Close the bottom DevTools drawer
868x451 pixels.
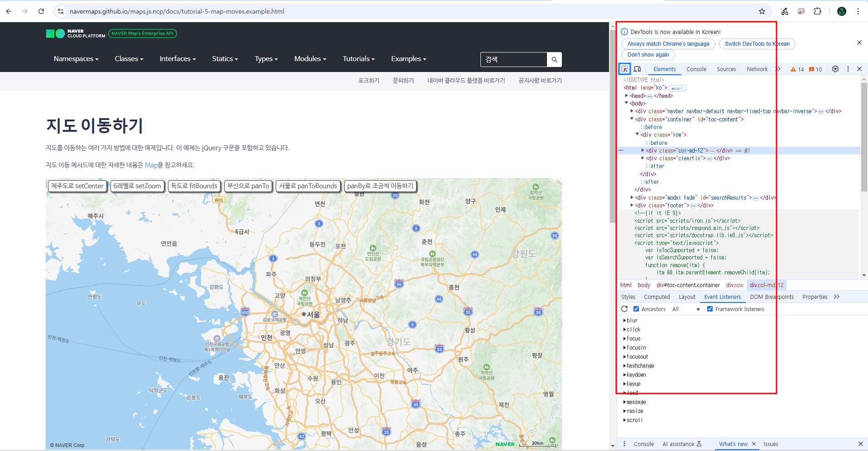click(x=861, y=444)
